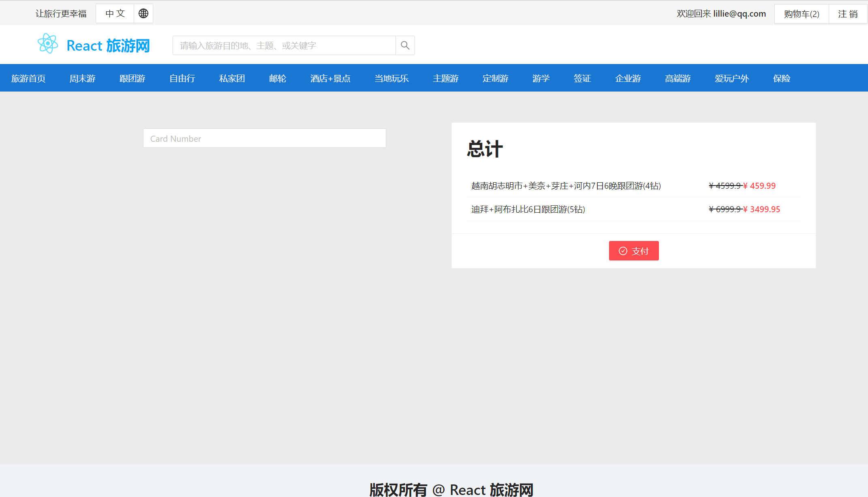Open the globe language selector
The height and width of the screenshot is (497, 868).
tap(143, 13)
